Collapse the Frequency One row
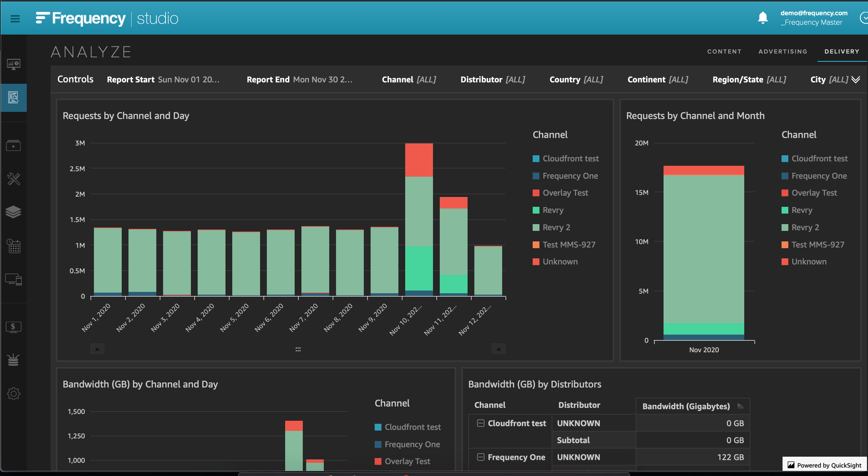The image size is (868, 476). coord(480,457)
